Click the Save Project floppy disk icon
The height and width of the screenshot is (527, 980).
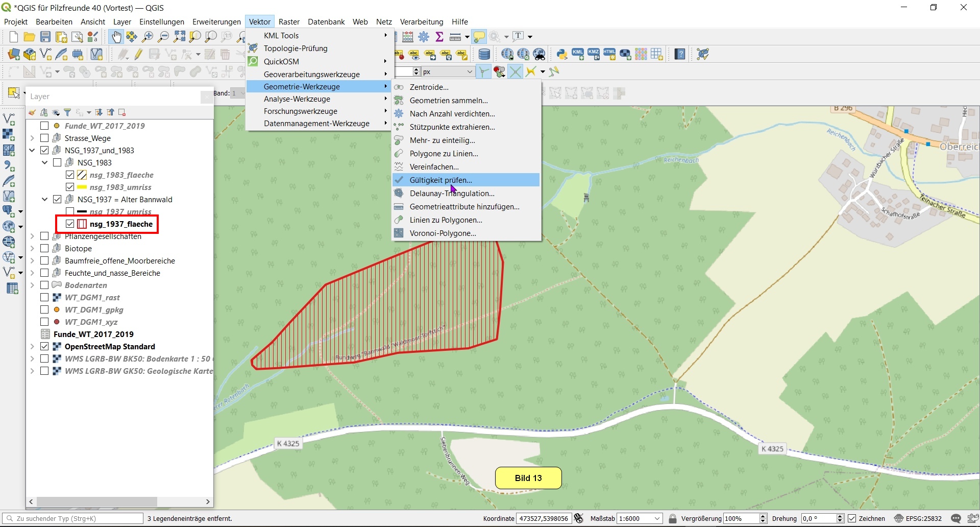45,37
